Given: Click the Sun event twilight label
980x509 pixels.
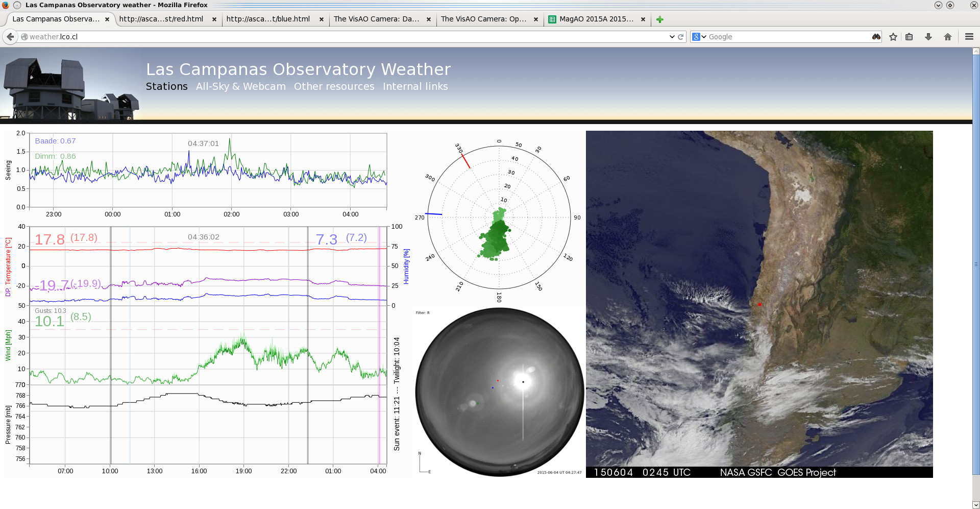Looking at the screenshot, I should coord(397,394).
